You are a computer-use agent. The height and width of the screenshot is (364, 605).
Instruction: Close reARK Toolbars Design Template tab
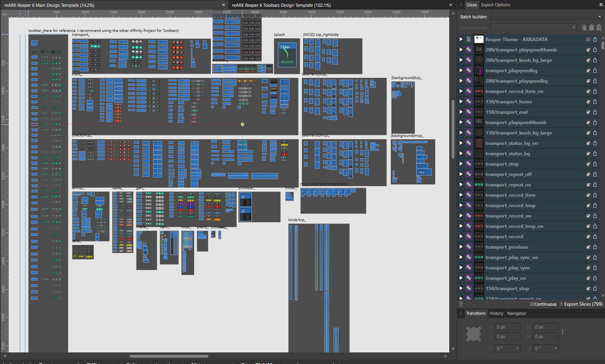pyautogui.click(x=451, y=5)
